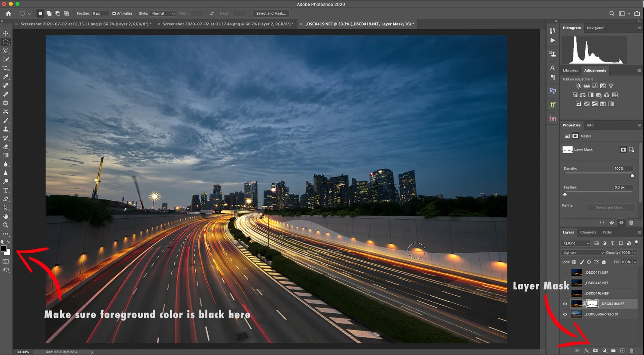
Task: Select the Zoom tool
Action: point(6,225)
